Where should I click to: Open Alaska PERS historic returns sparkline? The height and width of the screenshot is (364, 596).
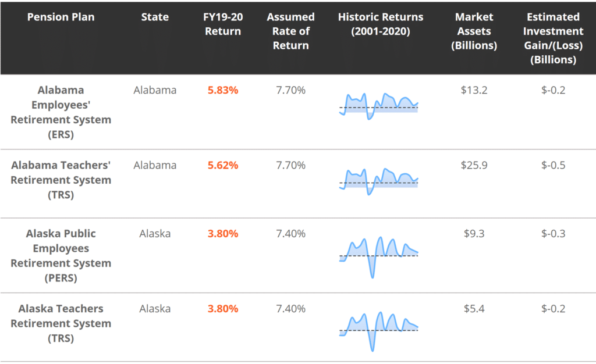379,255
